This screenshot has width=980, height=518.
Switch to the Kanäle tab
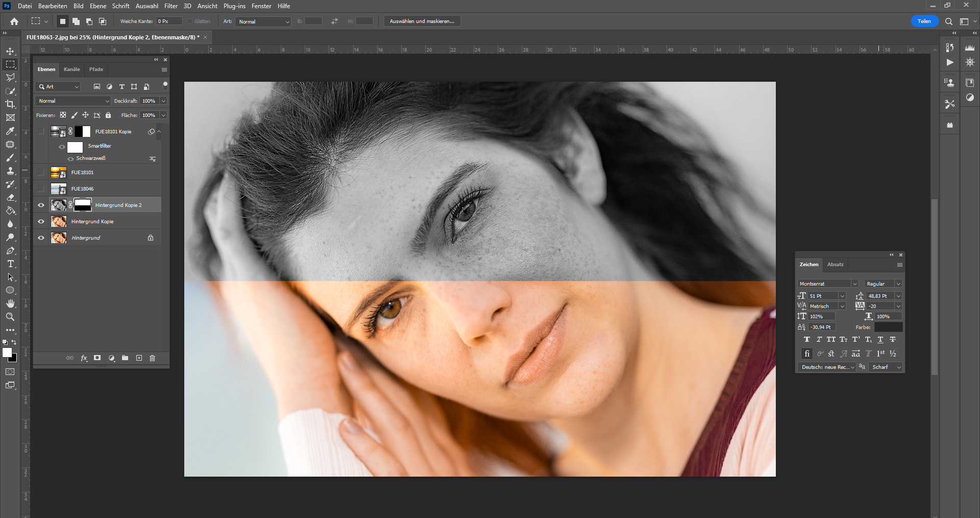click(71, 69)
